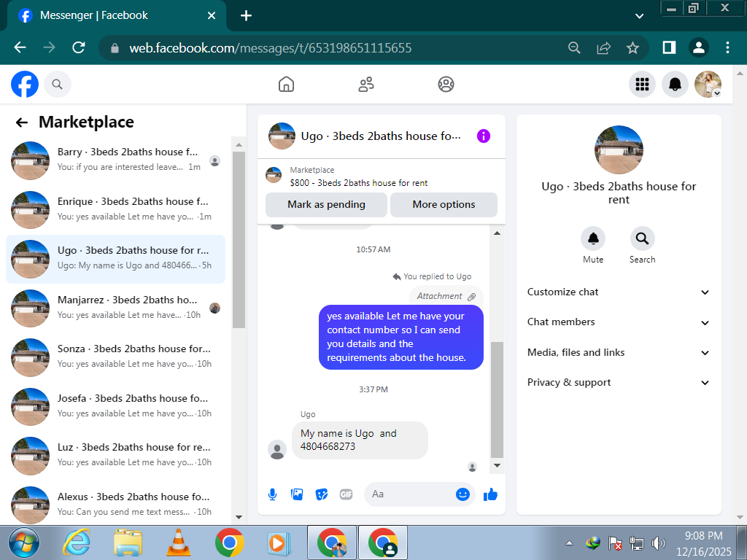Viewport: 747px width, 560px height.
Task: Open the account profile picture menu
Action: (708, 85)
